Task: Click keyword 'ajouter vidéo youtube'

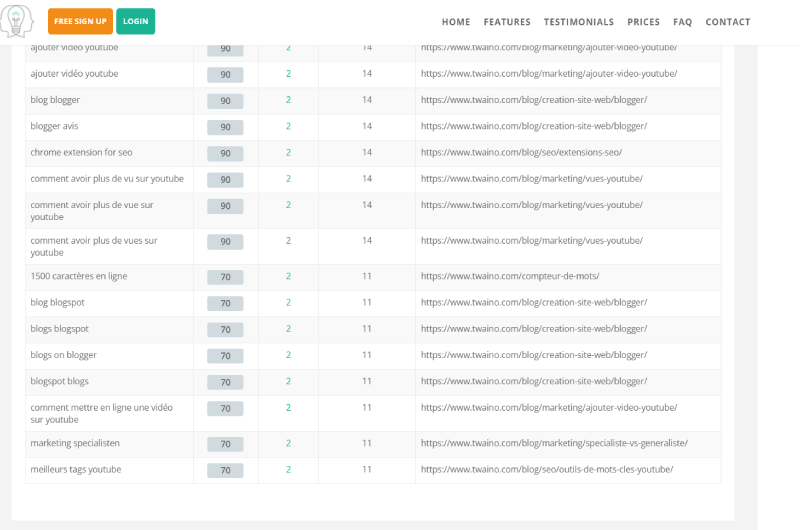Action: coord(74,73)
